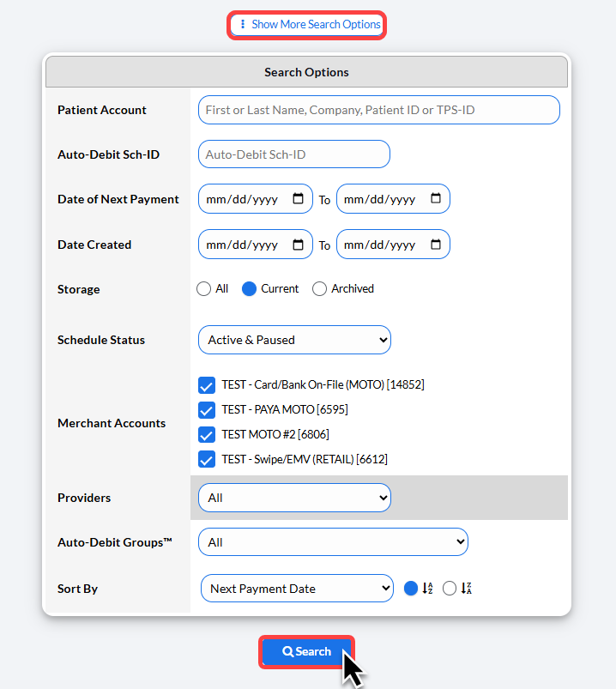The height and width of the screenshot is (689, 616).
Task: Select the Archived storage radio button
Action: point(319,288)
